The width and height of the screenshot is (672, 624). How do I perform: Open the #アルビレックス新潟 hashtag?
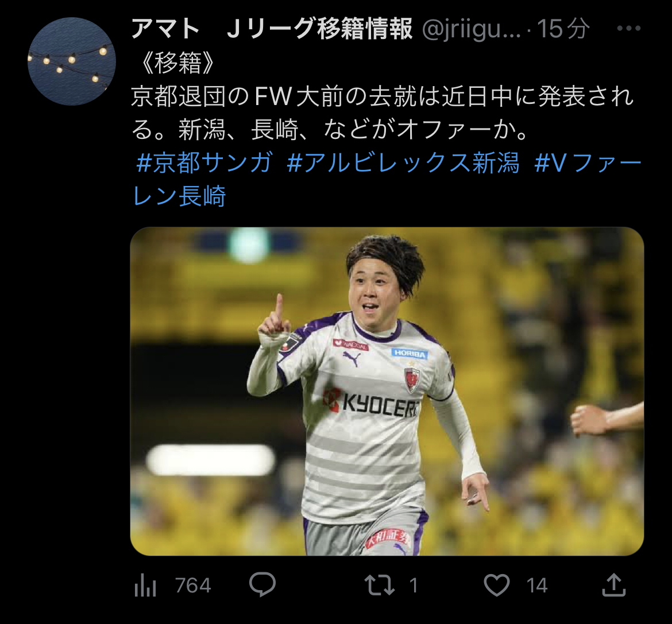pyautogui.click(x=403, y=163)
